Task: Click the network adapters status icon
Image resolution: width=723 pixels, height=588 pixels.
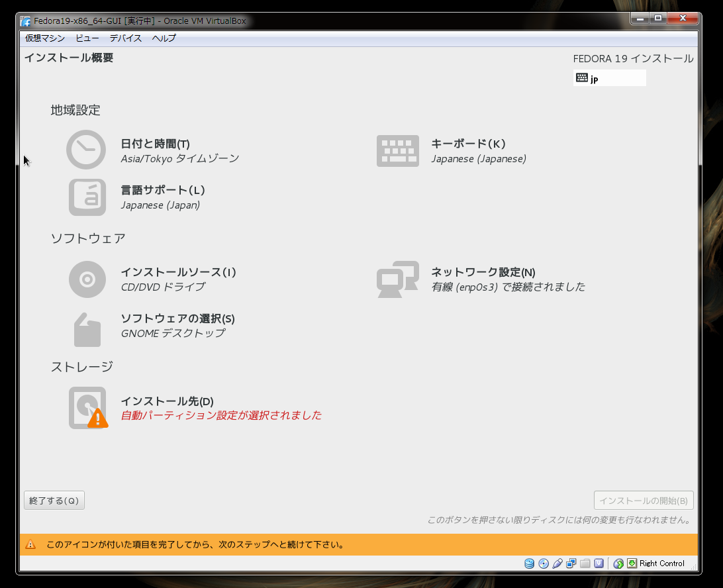Action: [571, 563]
